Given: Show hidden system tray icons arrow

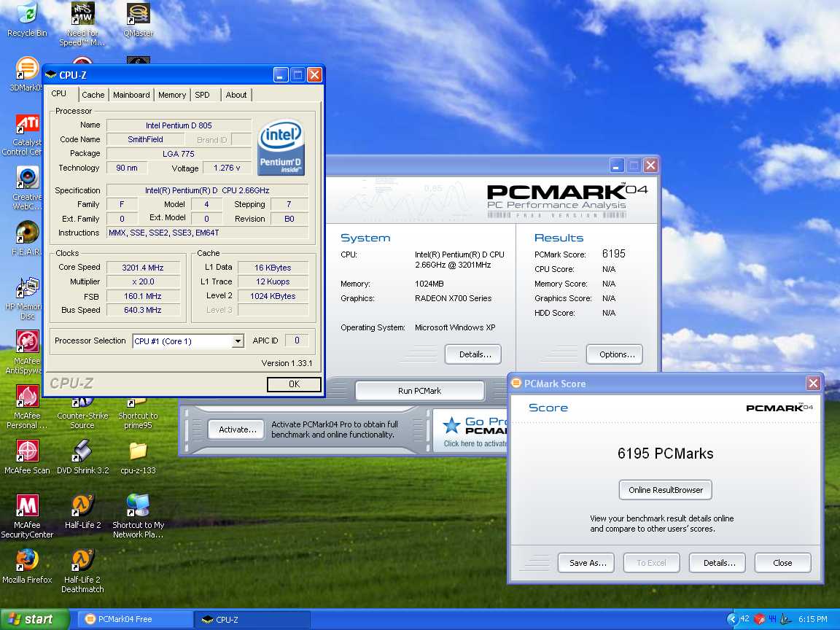Looking at the screenshot, I should point(732,619).
